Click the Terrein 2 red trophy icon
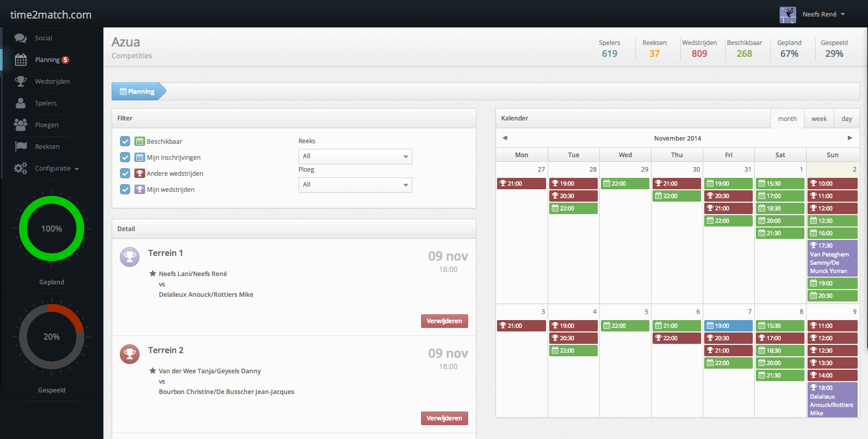 point(130,354)
